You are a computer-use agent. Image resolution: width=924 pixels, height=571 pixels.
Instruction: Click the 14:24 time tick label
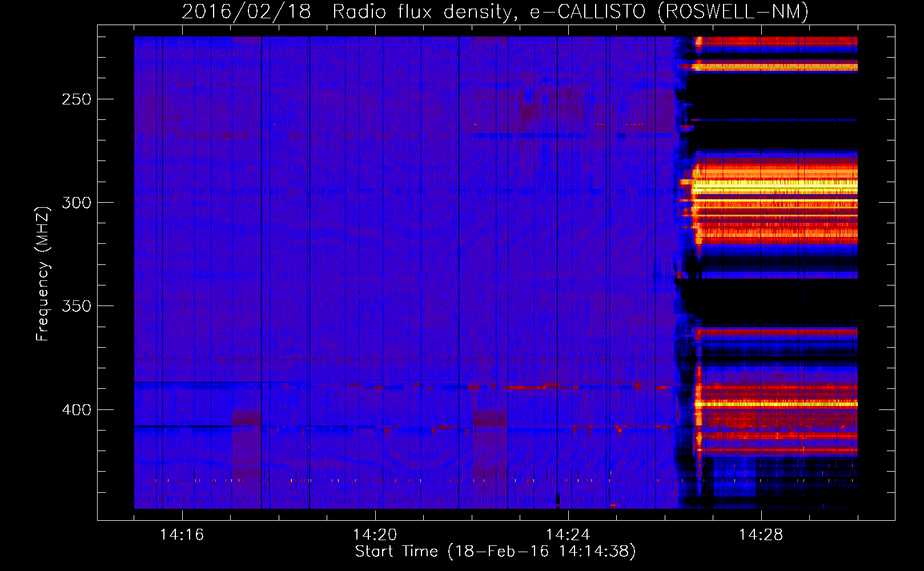point(568,534)
